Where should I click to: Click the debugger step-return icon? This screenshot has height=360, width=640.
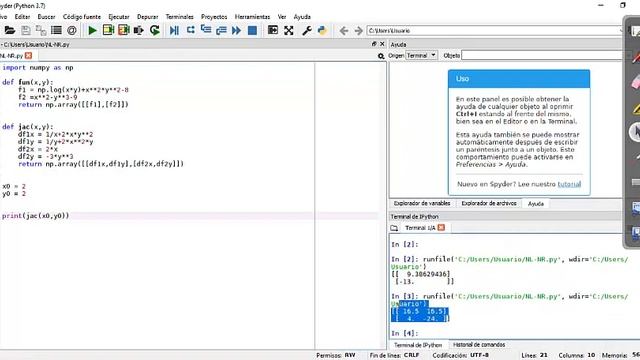[221, 30]
